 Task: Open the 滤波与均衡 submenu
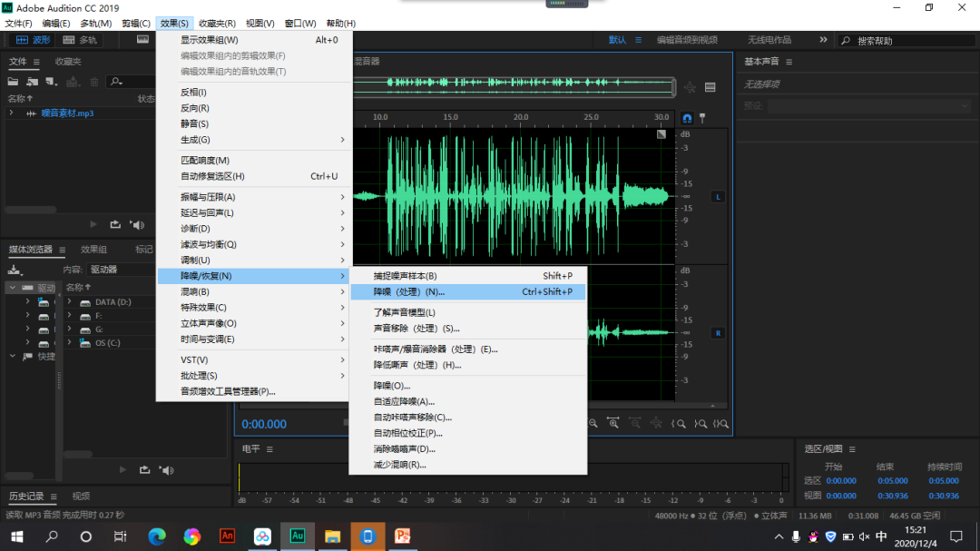pos(255,244)
